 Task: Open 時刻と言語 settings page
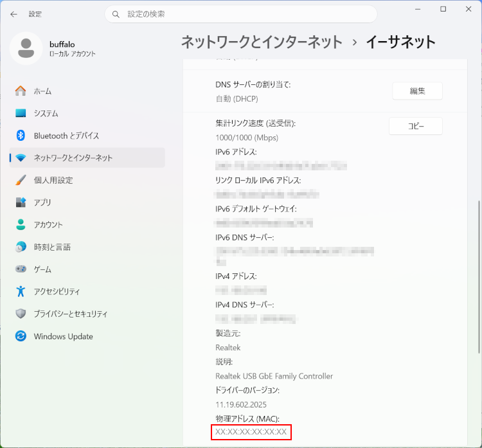pos(87,247)
